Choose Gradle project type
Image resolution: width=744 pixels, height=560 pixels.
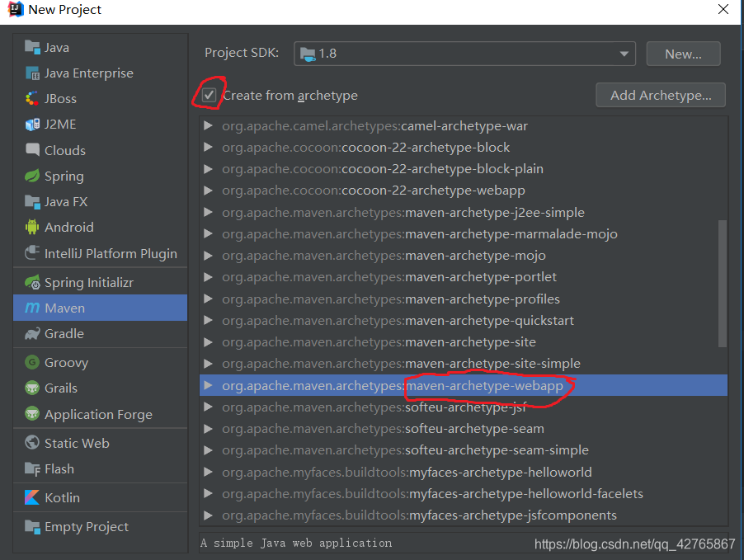pos(101,334)
